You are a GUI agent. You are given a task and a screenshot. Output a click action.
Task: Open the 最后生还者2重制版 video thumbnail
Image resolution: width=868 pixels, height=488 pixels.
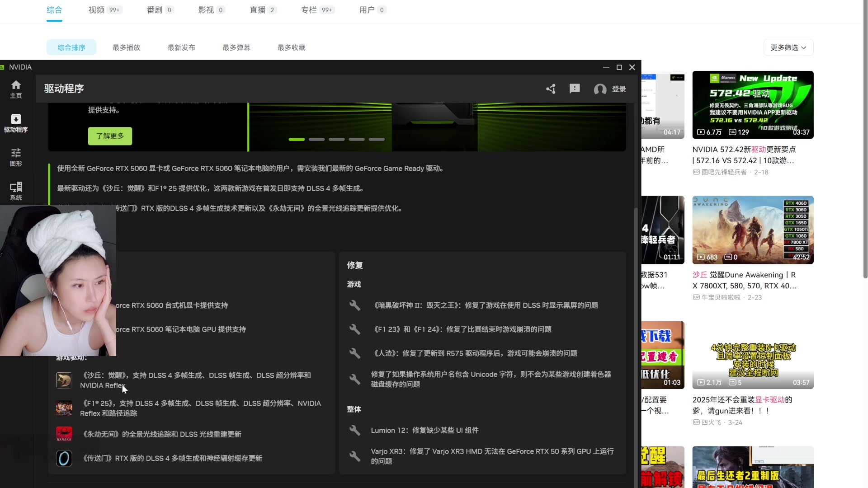coord(753,467)
